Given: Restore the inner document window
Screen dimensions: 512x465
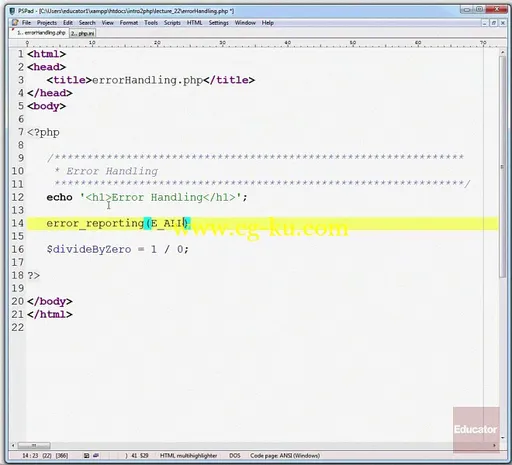Looking at the screenshot, I should 494,23.
